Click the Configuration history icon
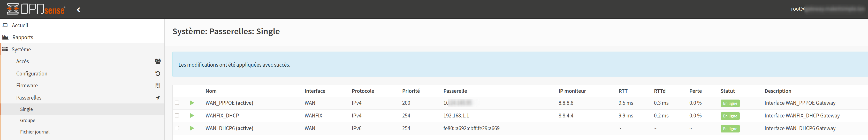 click(x=157, y=73)
